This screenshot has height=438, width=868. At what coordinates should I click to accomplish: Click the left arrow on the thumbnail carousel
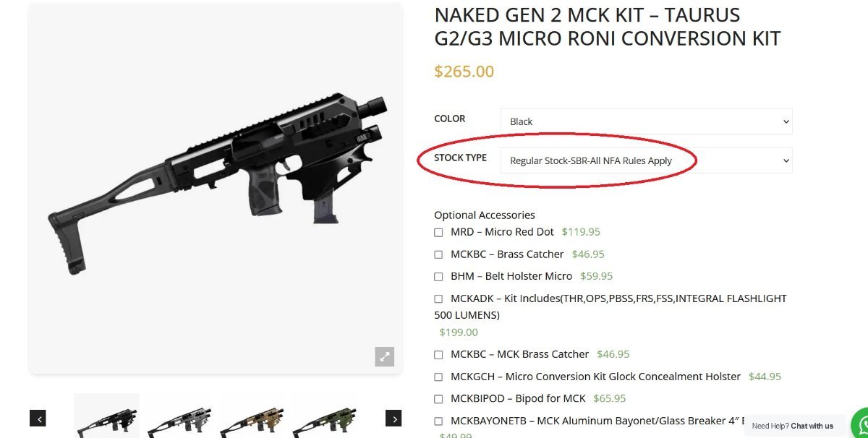pyautogui.click(x=38, y=418)
